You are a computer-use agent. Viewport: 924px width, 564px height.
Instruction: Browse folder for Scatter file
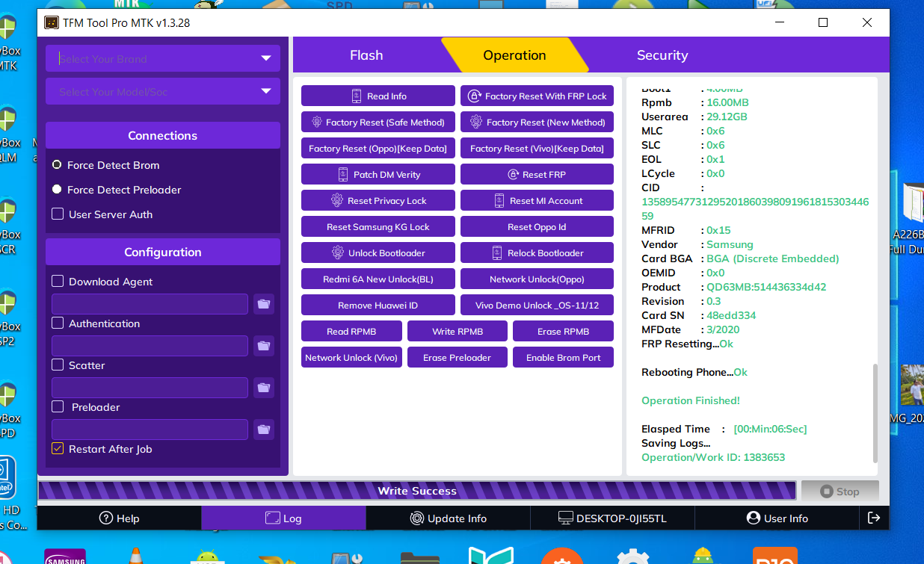click(263, 388)
